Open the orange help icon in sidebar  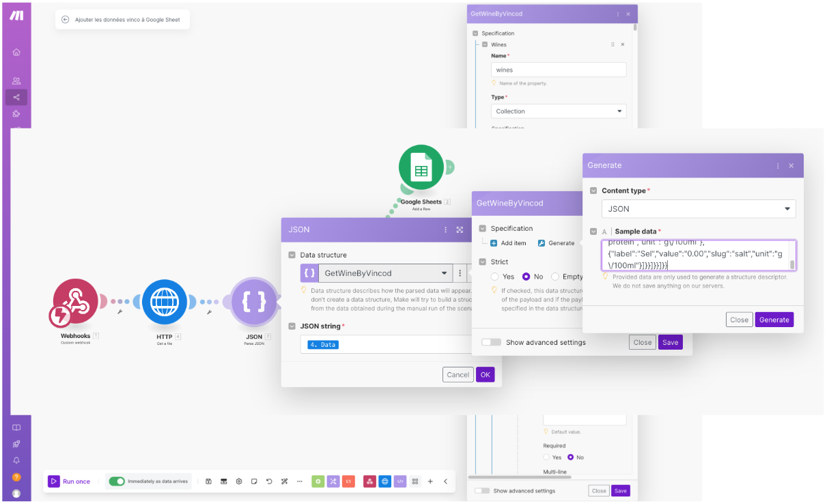[x=16, y=477]
